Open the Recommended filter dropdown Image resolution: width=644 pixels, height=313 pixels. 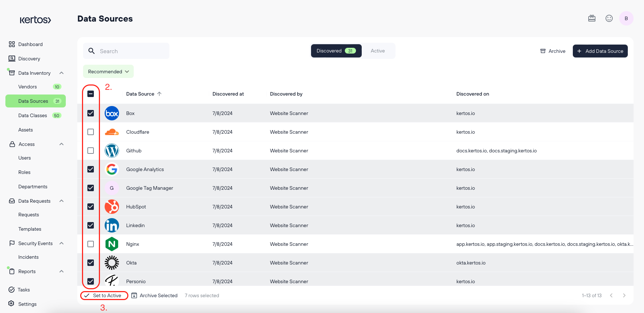click(108, 72)
